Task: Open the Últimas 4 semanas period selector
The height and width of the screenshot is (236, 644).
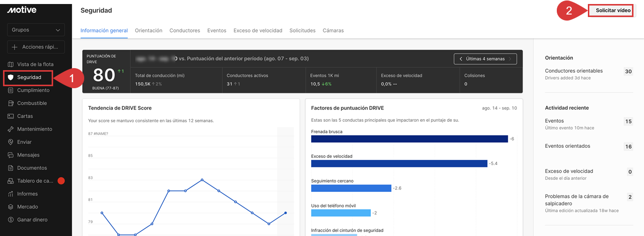Action: pyautogui.click(x=485, y=59)
